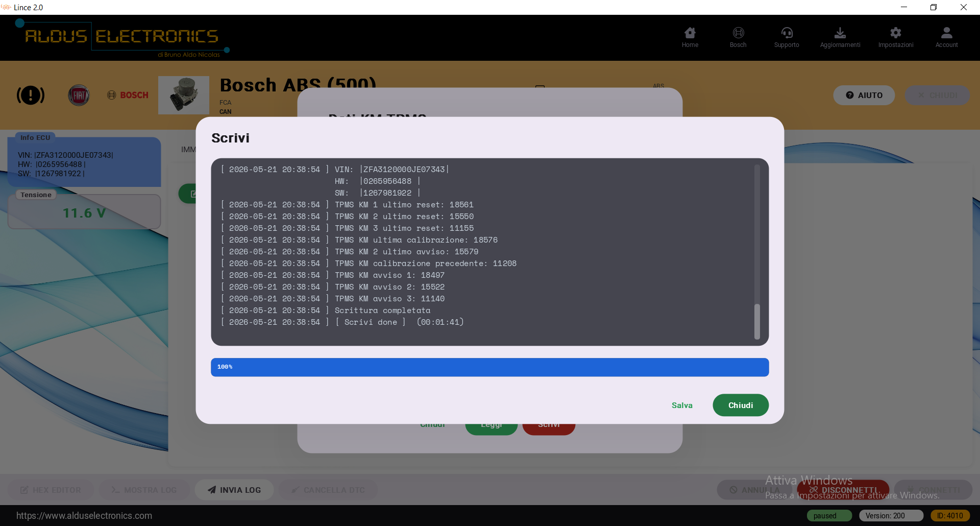Click the Fiat brand logo

(x=79, y=95)
